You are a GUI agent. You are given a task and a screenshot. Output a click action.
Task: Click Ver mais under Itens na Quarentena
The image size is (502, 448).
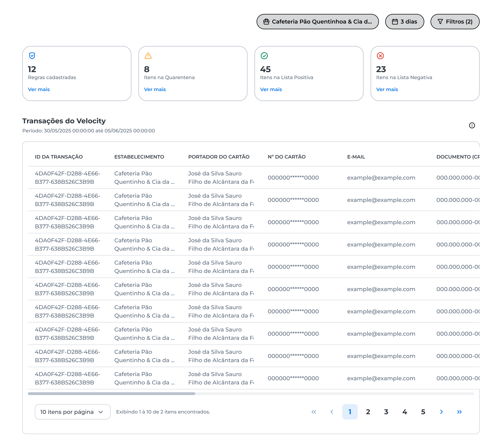click(155, 89)
